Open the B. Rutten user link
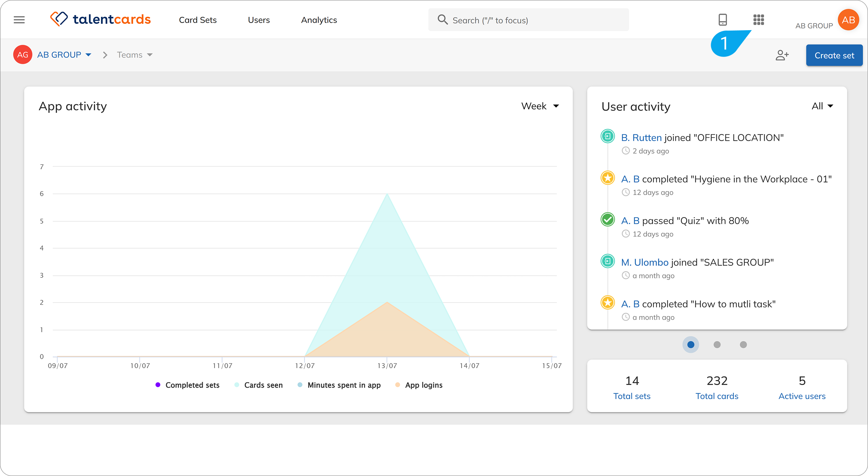 click(x=641, y=138)
